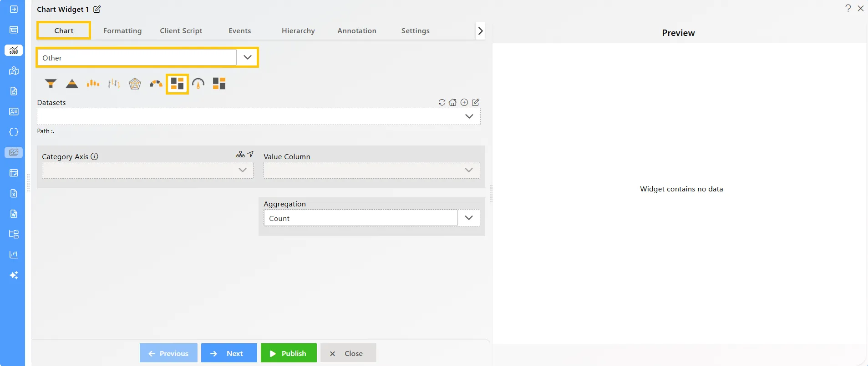Image resolution: width=868 pixels, height=366 pixels.
Task: Publish the chart widget
Action: (x=289, y=353)
